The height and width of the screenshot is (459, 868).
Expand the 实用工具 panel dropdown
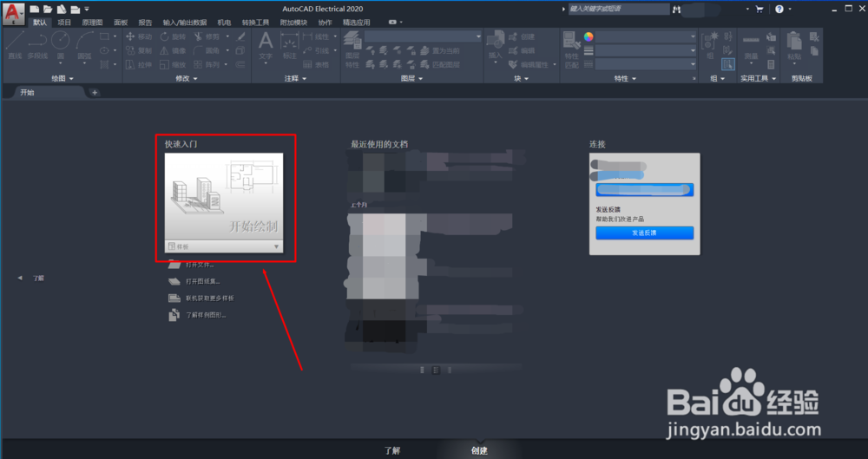pyautogui.click(x=759, y=79)
